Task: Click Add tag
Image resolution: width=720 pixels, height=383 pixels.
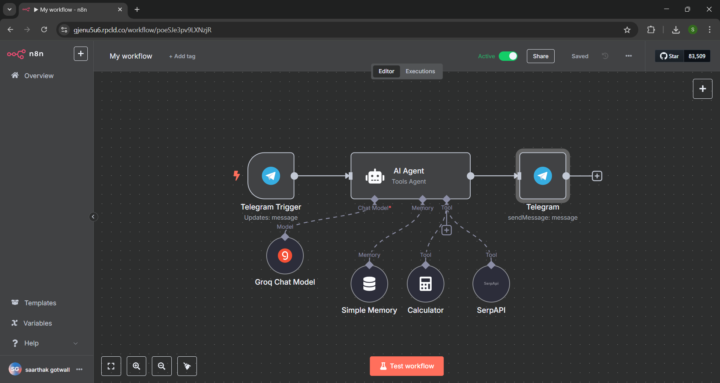Action: (182, 56)
